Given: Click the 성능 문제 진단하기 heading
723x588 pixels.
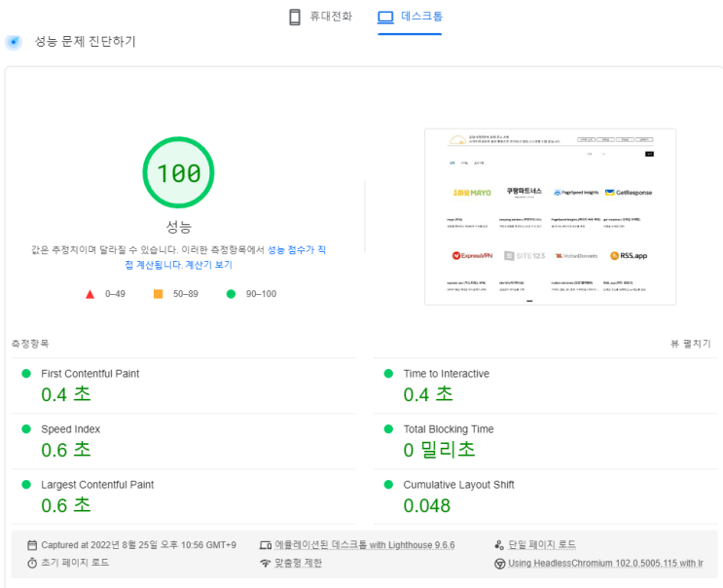Looking at the screenshot, I should coord(86,42).
